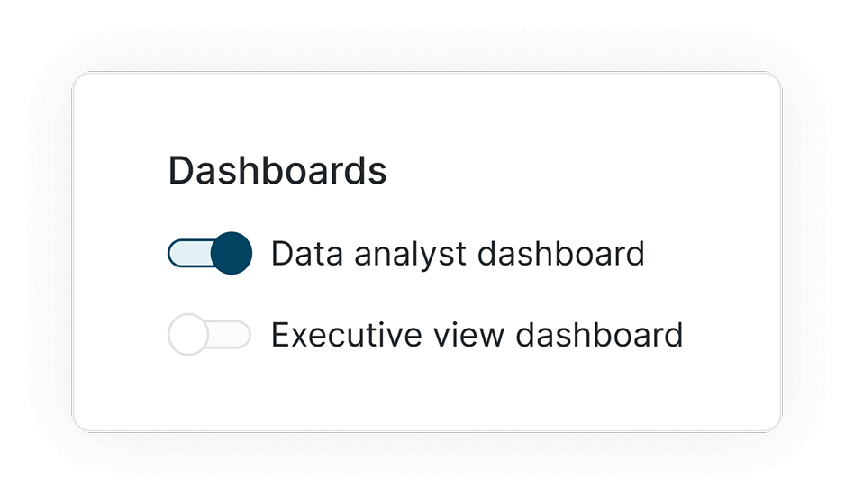Turn on the switch beside Executive view dashboard
This screenshot has width=854, height=504.
pos(210,335)
